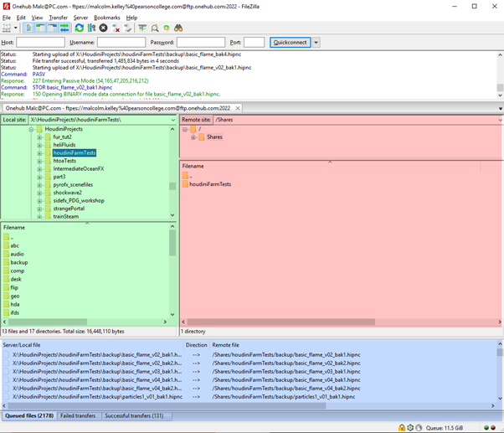The width and height of the screenshot is (504, 433).
Task: Toggle transfer queue display
Action: click(x=64, y=28)
